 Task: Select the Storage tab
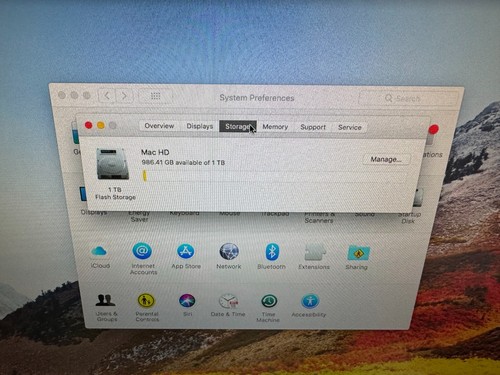point(238,127)
